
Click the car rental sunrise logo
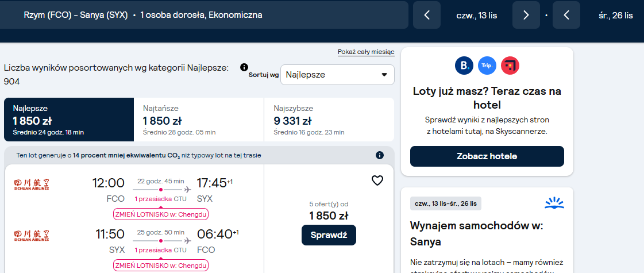(x=554, y=203)
